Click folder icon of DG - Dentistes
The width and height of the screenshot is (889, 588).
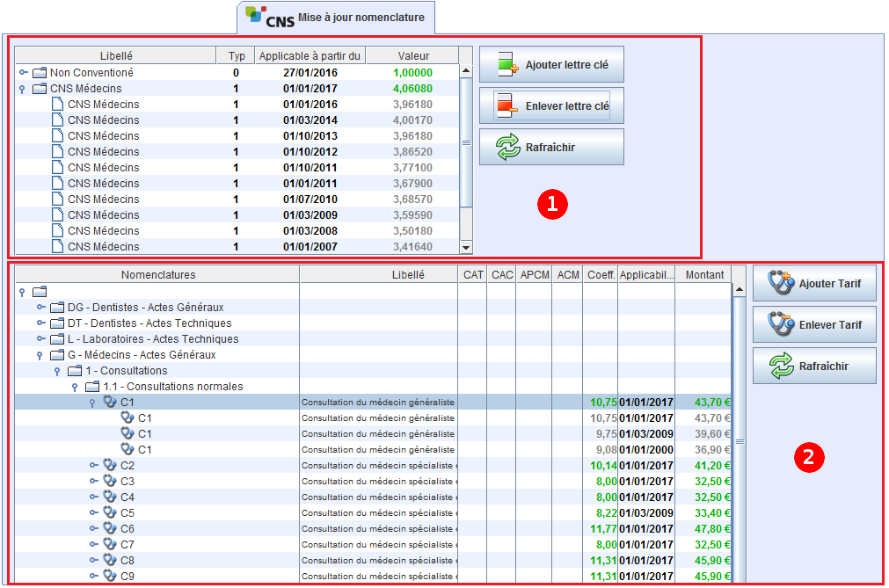pyautogui.click(x=57, y=308)
